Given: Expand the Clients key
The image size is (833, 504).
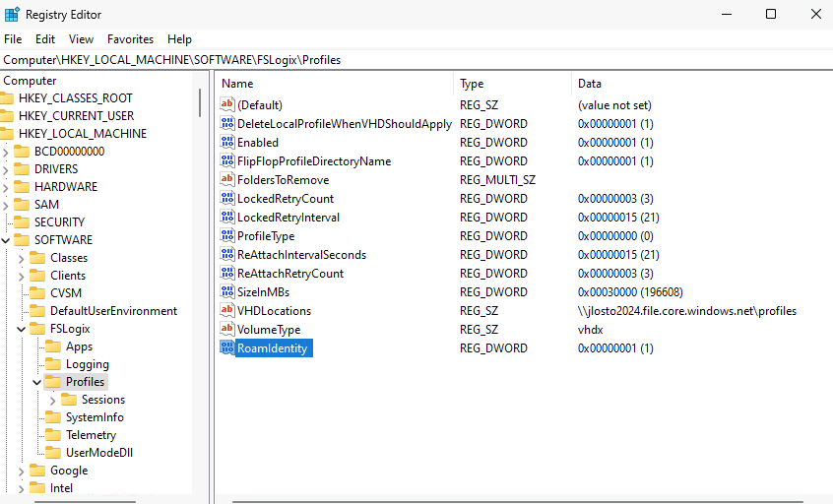Looking at the screenshot, I should pos(22,277).
